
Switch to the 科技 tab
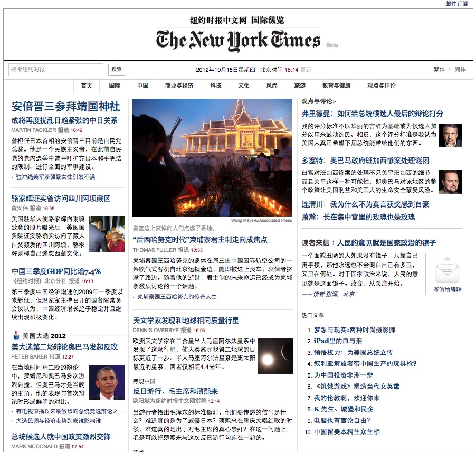click(x=215, y=86)
